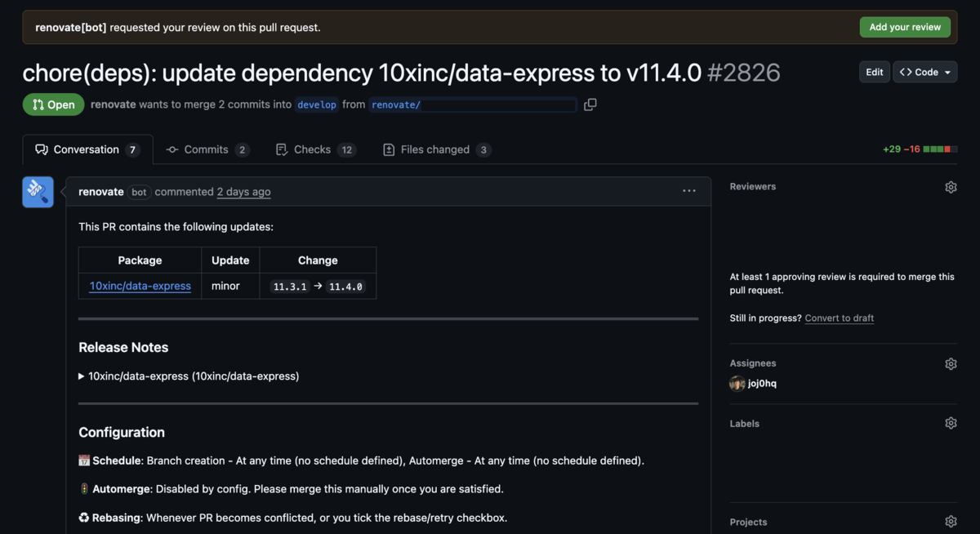Open the develop base branch link
This screenshot has width=980, height=534.
pyautogui.click(x=317, y=105)
